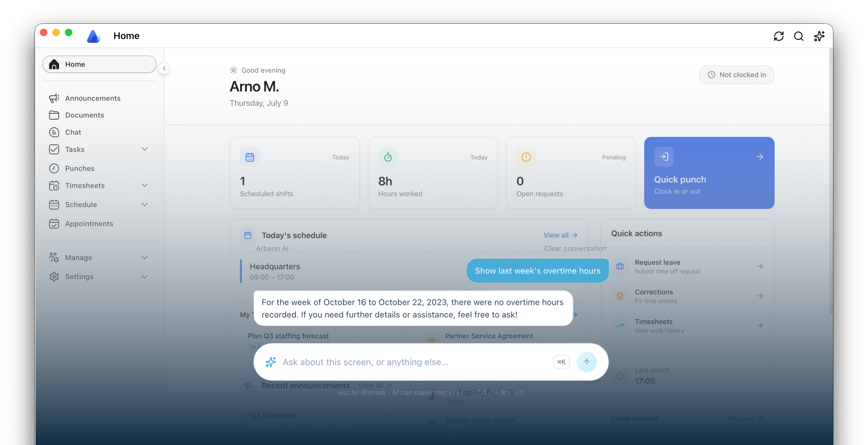Click the Last punch clock icon
The width and height of the screenshot is (868, 445).
[620, 375]
